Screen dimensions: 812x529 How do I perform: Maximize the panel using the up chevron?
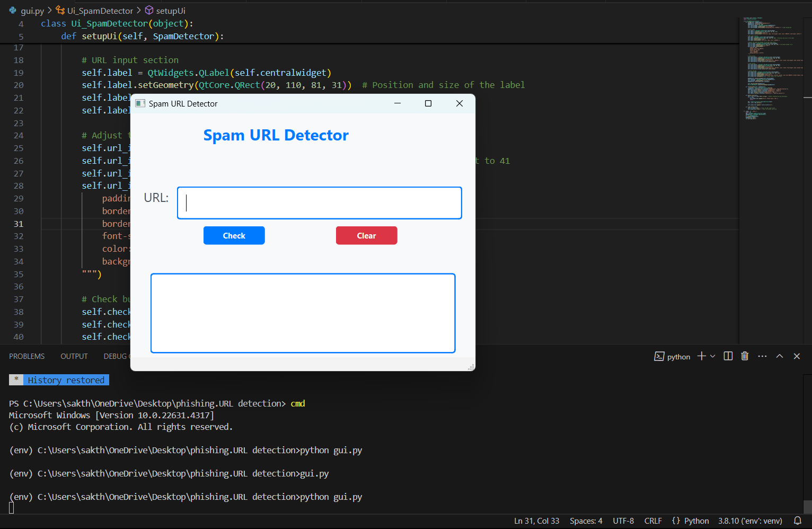pyautogui.click(x=780, y=356)
